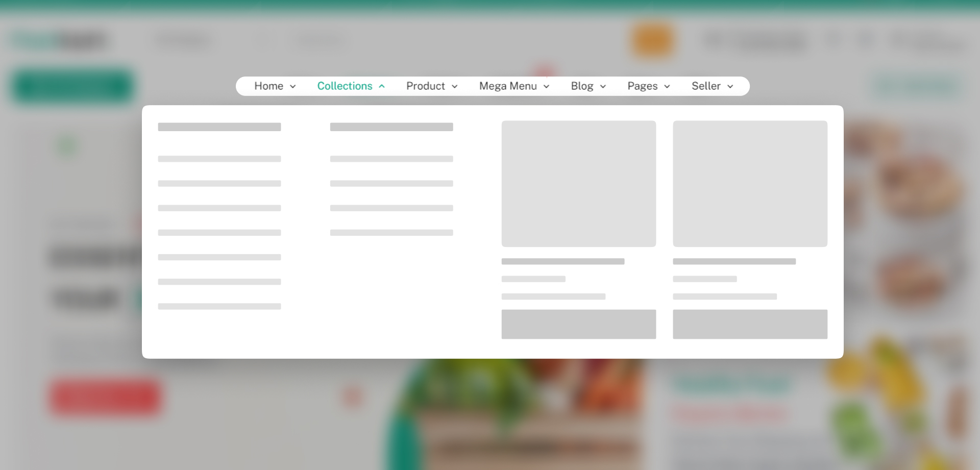Image resolution: width=980 pixels, height=470 pixels.
Task: Click the Mega Menu navigation label
Action: tap(507, 86)
